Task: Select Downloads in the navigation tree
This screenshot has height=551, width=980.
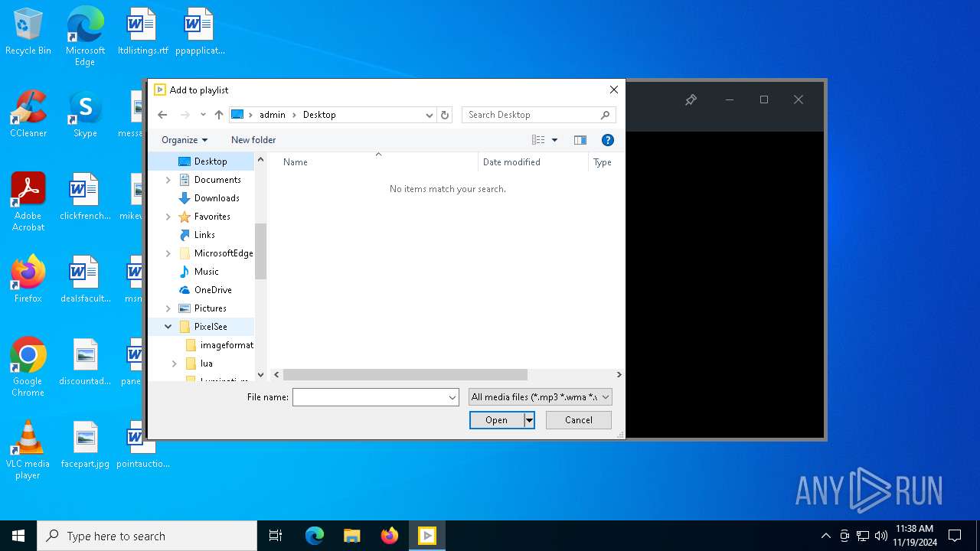Action: click(x=217, y=198)
